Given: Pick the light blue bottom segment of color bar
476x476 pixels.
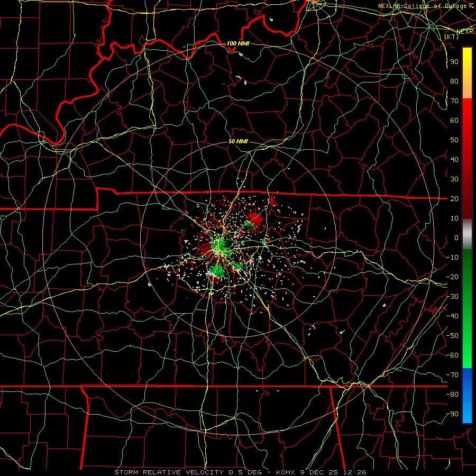Looking at the screenshot, I should 467,412.
